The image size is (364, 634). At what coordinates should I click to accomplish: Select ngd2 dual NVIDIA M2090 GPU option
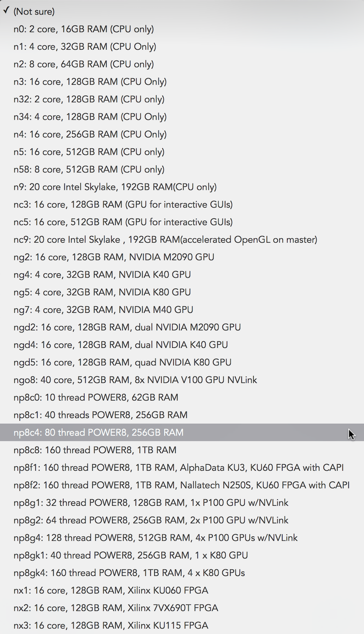[x=182, y=327]
